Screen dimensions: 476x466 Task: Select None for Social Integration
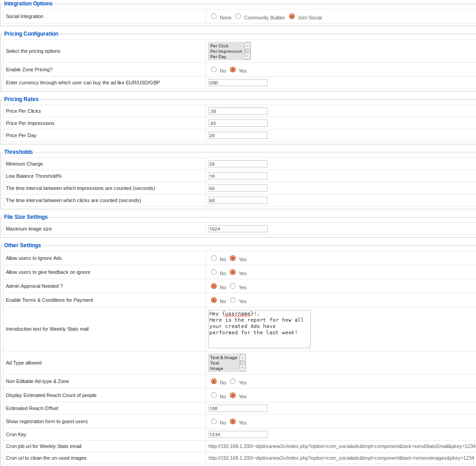point(213,16)
